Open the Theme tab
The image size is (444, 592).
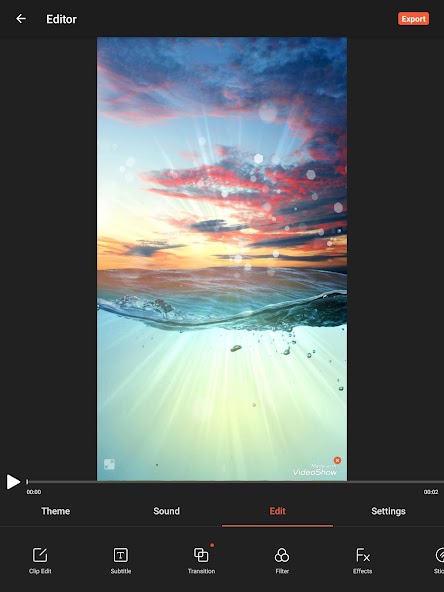click(x=56, y=511)
